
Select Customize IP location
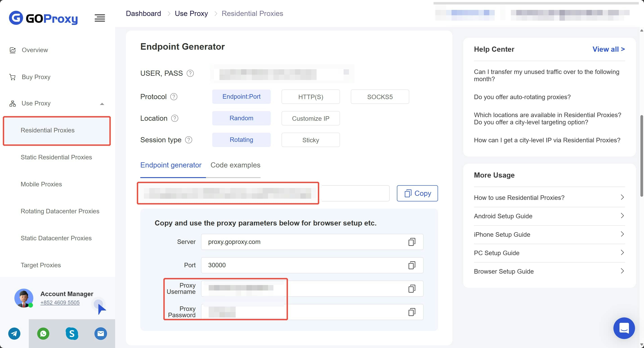click(310, 118)
